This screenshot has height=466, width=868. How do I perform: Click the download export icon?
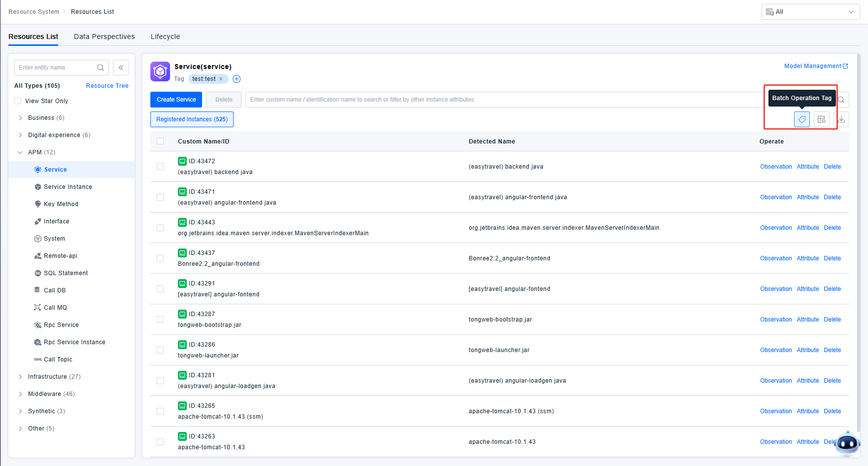click(x=841, y=119)
